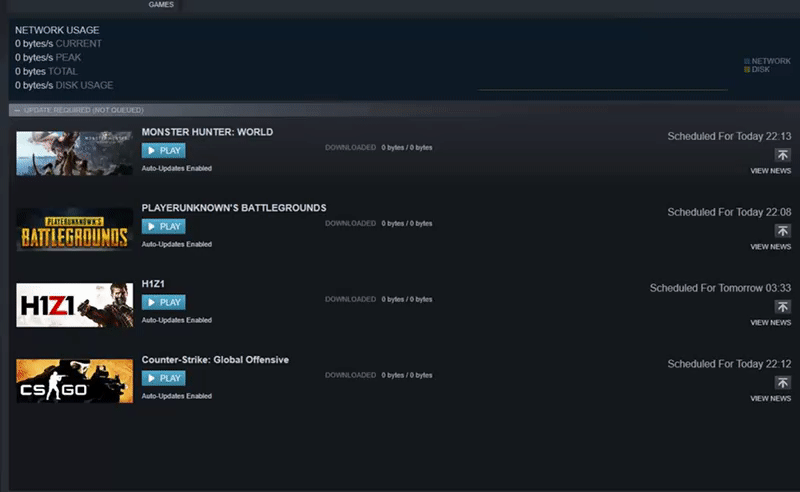Click Scheduled For Tomorrow 03:33

[x=720, y=288]
